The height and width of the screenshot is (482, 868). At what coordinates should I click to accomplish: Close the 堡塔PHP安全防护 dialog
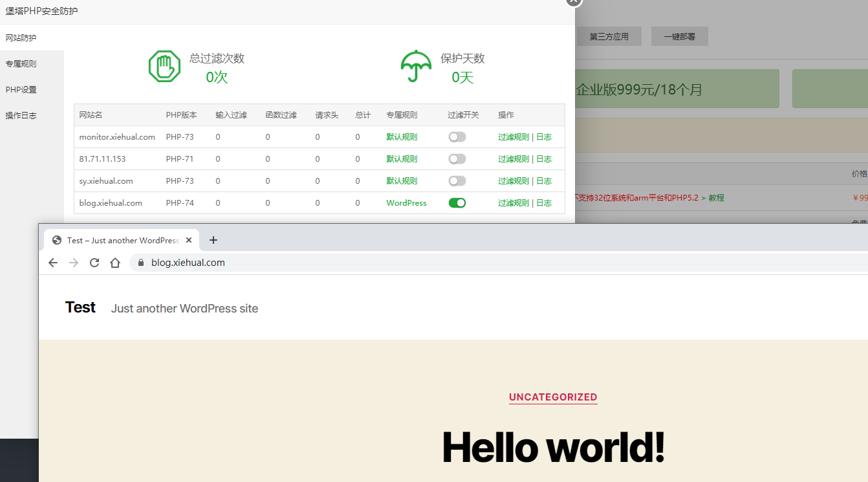[574, 1]
